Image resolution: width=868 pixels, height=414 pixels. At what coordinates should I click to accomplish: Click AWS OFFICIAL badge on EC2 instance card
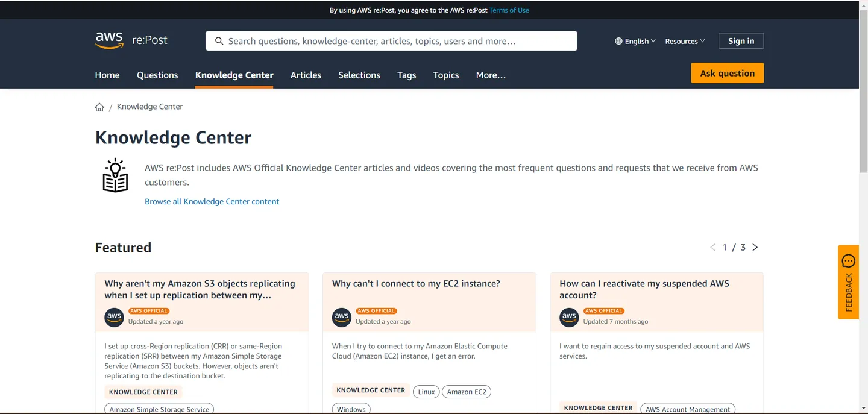(x=376, y=311)
